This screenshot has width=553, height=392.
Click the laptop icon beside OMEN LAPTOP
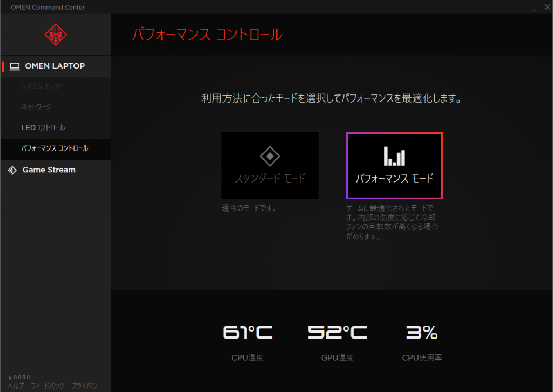pos(15,66)
